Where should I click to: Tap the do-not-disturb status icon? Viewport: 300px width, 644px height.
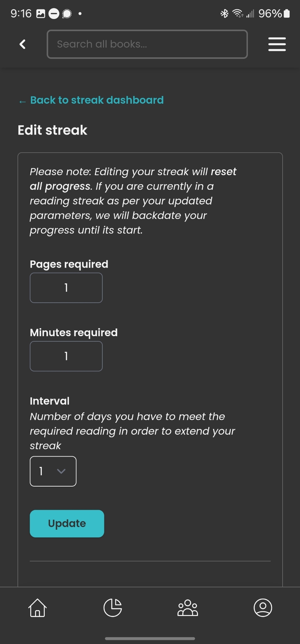(x=54, y=14)
